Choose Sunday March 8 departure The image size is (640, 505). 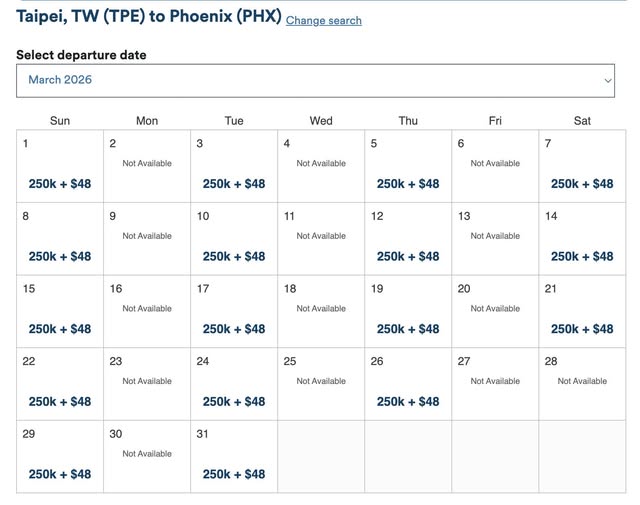tap(60, 257)
